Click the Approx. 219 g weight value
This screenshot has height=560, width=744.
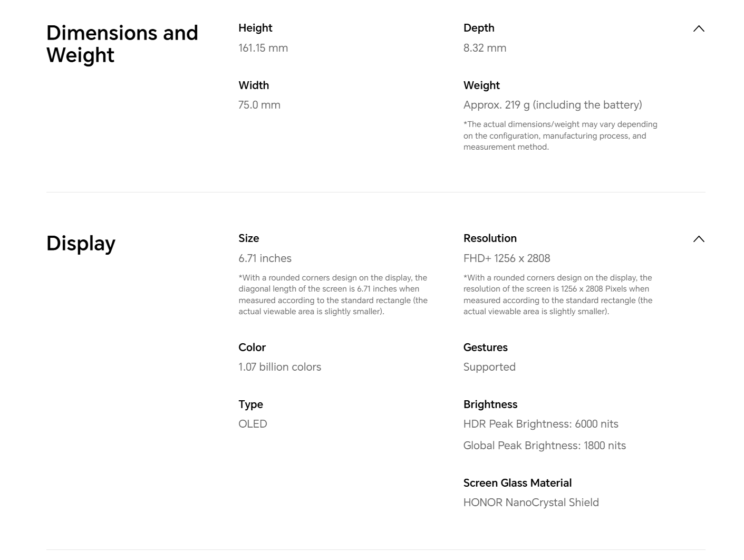coord(553,105)
